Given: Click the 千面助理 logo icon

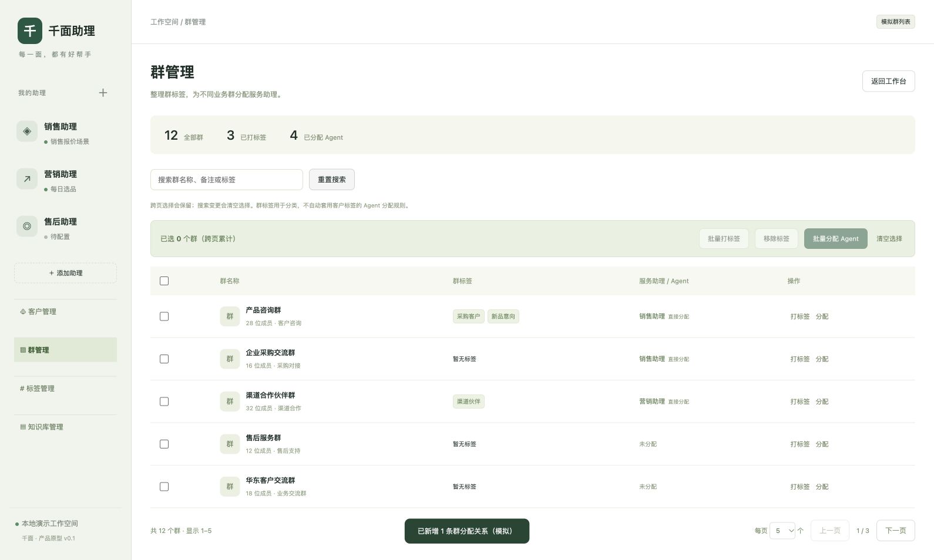Looking at the screenshot, I should [30, 31].
